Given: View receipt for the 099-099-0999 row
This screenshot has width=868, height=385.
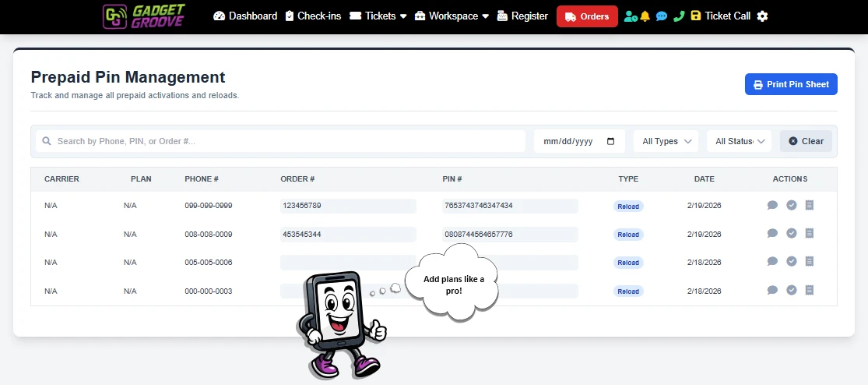Looking at the screenshot, I should tap(810, 205).
